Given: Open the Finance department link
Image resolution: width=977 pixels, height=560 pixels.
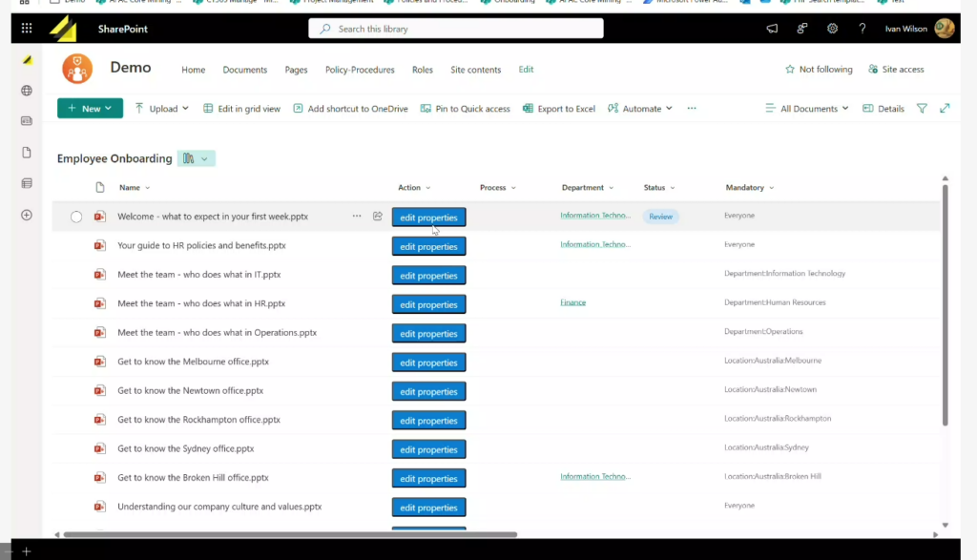Looking at the screenshot, I should 572,302.
